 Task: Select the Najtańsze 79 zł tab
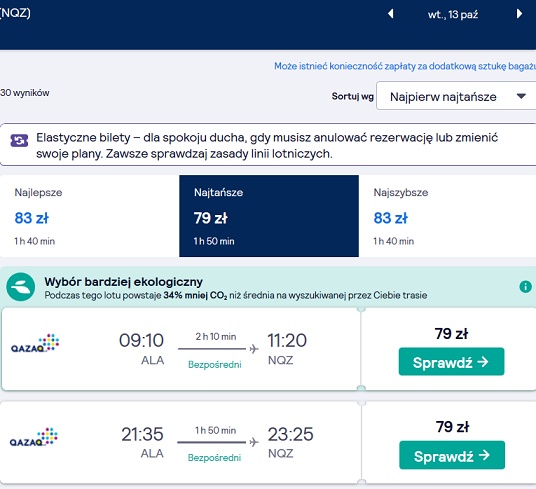269,216
